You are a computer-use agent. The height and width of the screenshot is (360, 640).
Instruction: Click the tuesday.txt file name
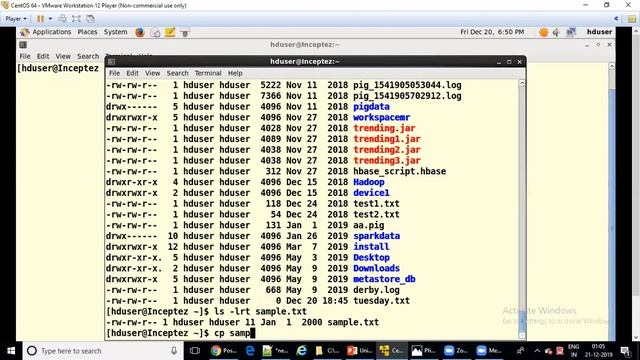tap(381, 301)
